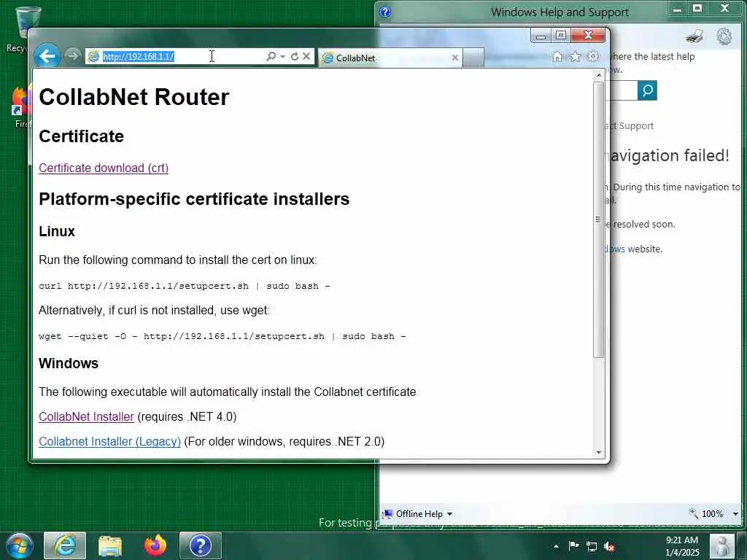Click the Windows Help and Support title icon

[385, 12]
